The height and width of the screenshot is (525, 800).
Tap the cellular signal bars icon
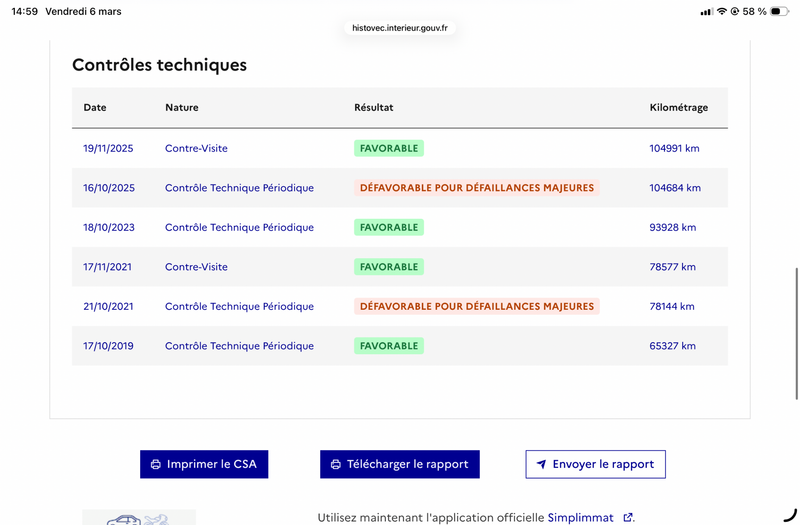(707, 11)
